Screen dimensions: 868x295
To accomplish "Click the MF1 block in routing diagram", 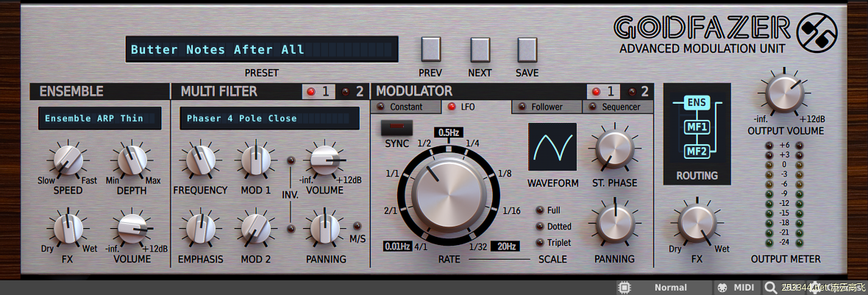I will tap(697, 127).
